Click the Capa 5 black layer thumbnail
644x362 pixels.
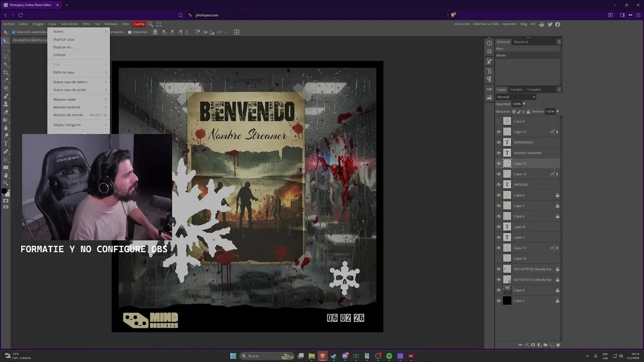(507, 301)
